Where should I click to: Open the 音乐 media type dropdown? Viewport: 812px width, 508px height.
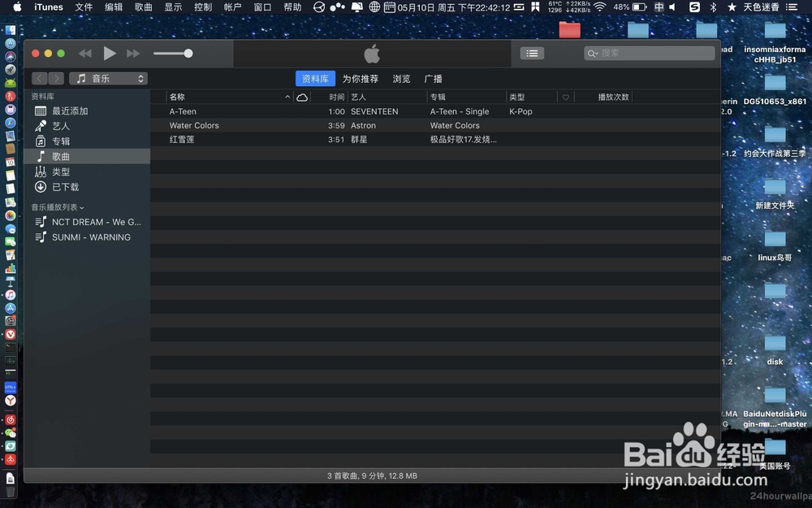point(108,78)
